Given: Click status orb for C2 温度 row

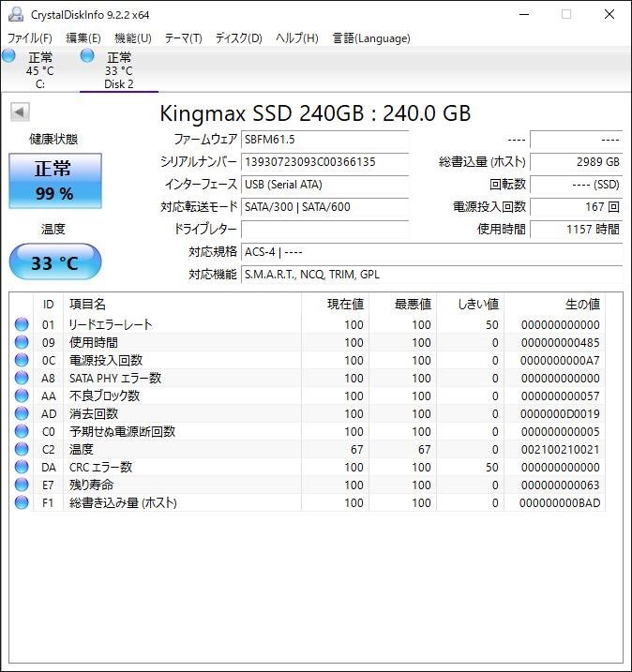Looking at the screenshot, I should tap(22, 449).
